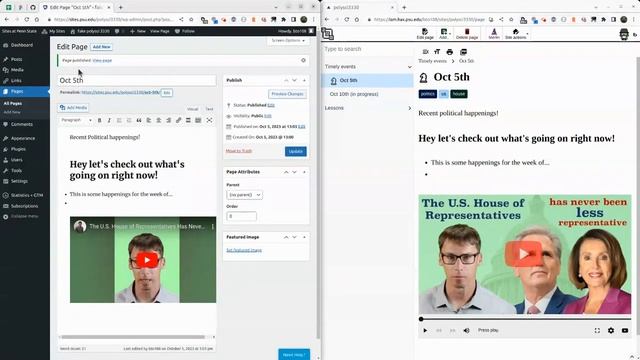Align text left in WordPress editor
This screenshot has height=360, width=640.
coord(149,120)
